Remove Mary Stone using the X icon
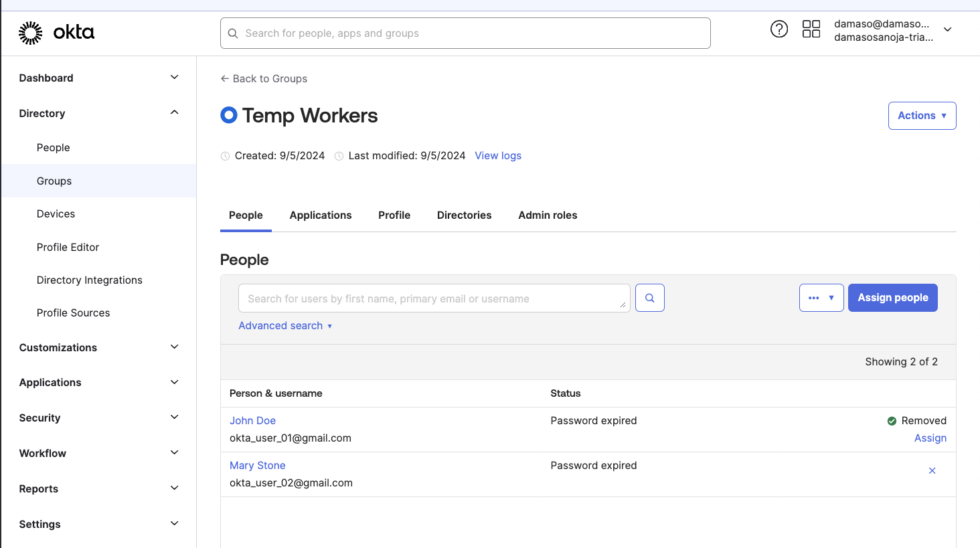980x548 pixels. coord(932,470)
